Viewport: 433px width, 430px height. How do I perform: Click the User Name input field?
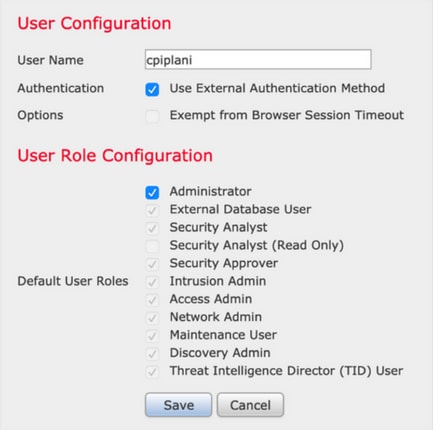[x=258, y=60]
